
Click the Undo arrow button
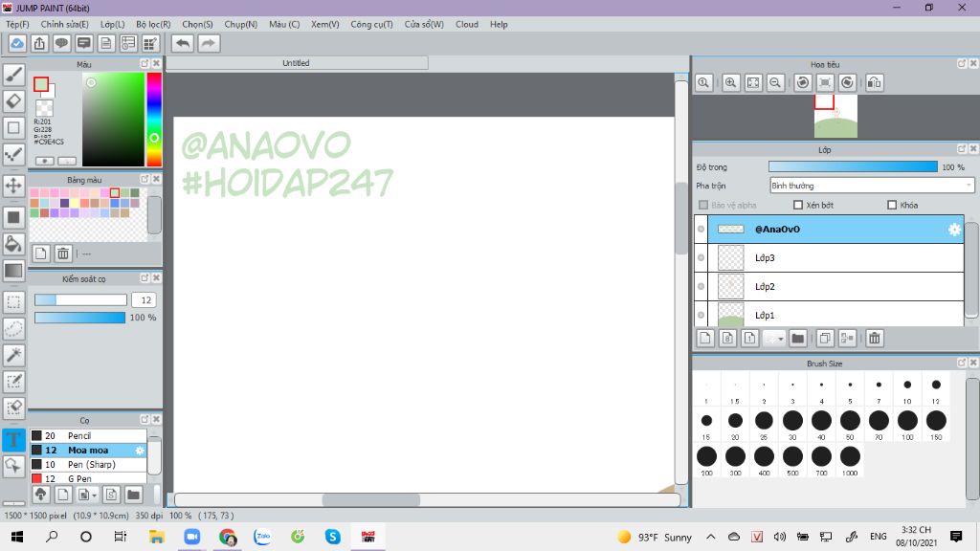coord(183,43)
